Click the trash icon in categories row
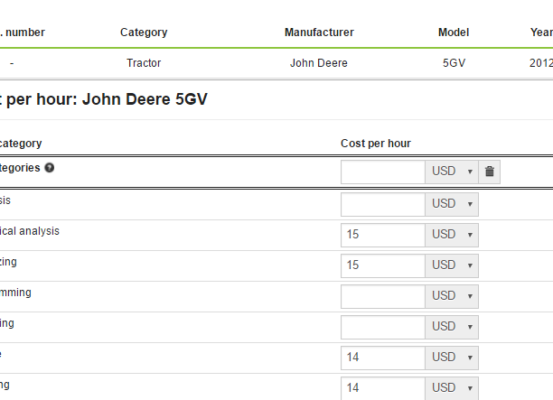 click(489, 172)
